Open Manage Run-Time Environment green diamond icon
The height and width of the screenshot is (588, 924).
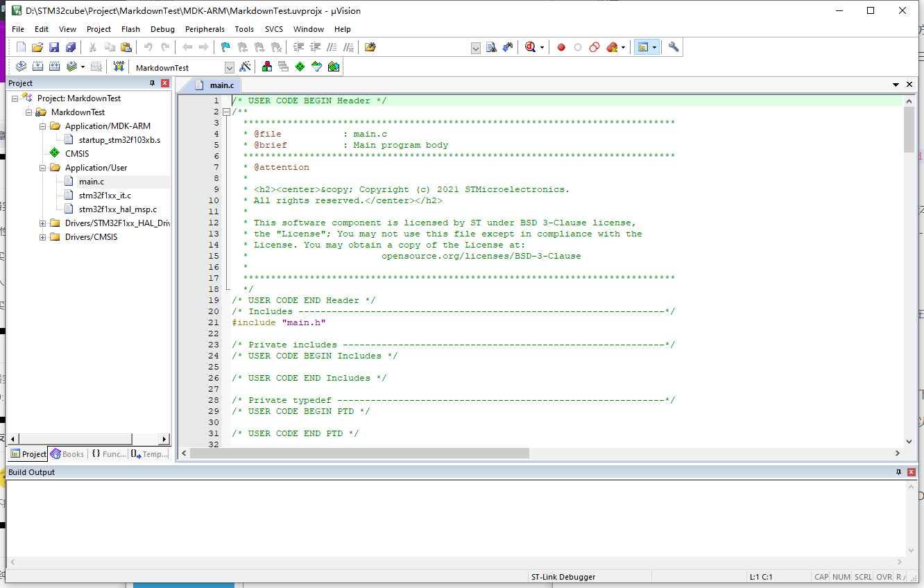300,67
